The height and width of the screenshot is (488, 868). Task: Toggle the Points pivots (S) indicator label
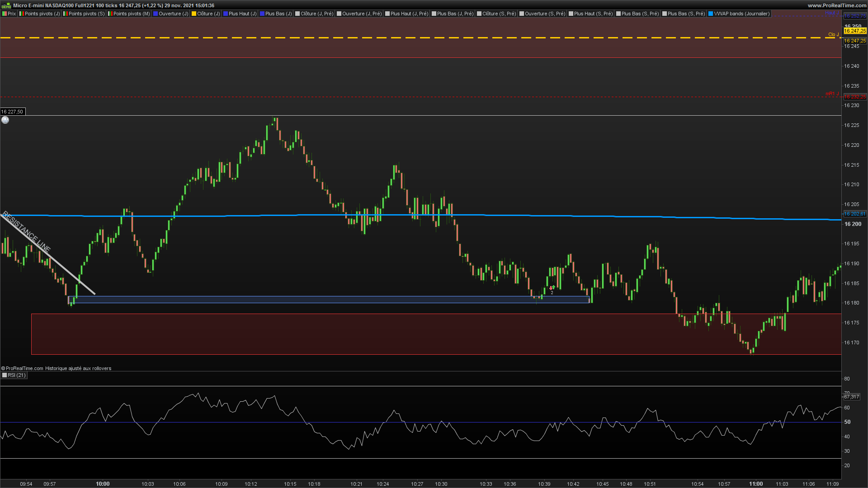(86, 14)
